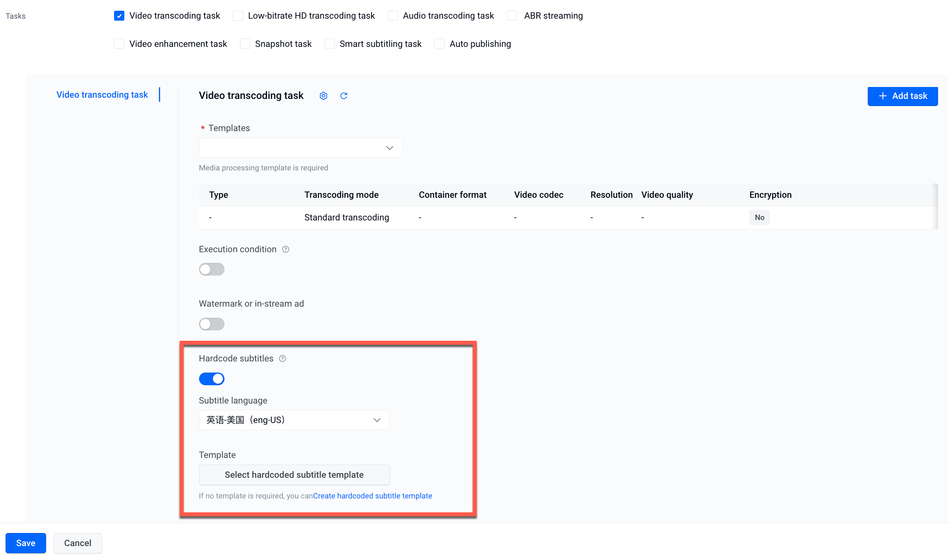The image size is (948, 560).
Task: Click the refresh icon next to task title
Action: pos(344,96)
